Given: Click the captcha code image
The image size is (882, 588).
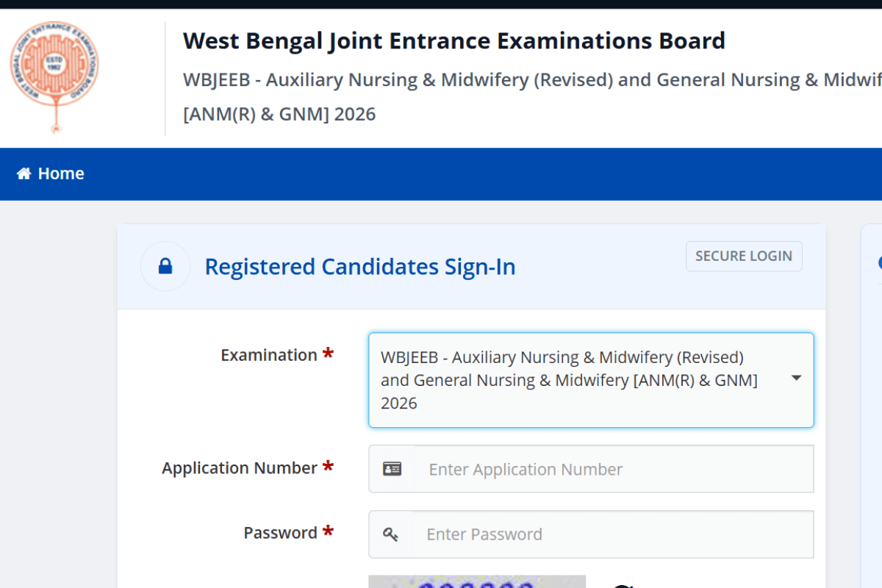Looking at the screenshot, I should click(477, 582).
